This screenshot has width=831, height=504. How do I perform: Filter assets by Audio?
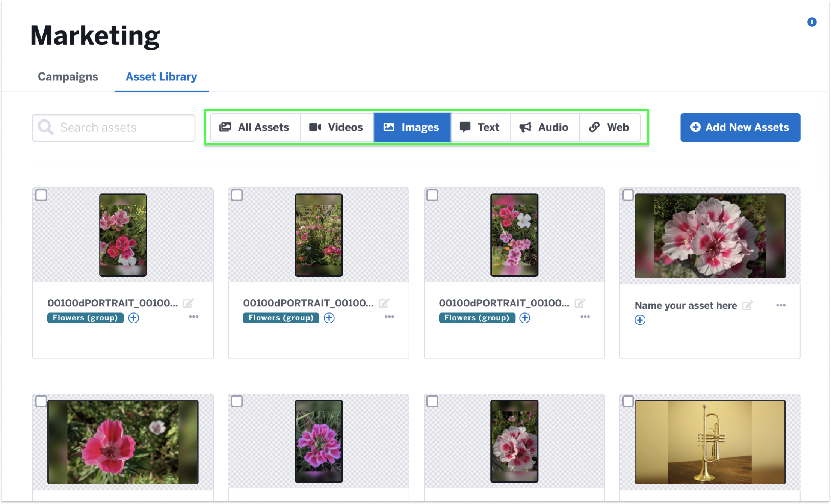(545, 127)
